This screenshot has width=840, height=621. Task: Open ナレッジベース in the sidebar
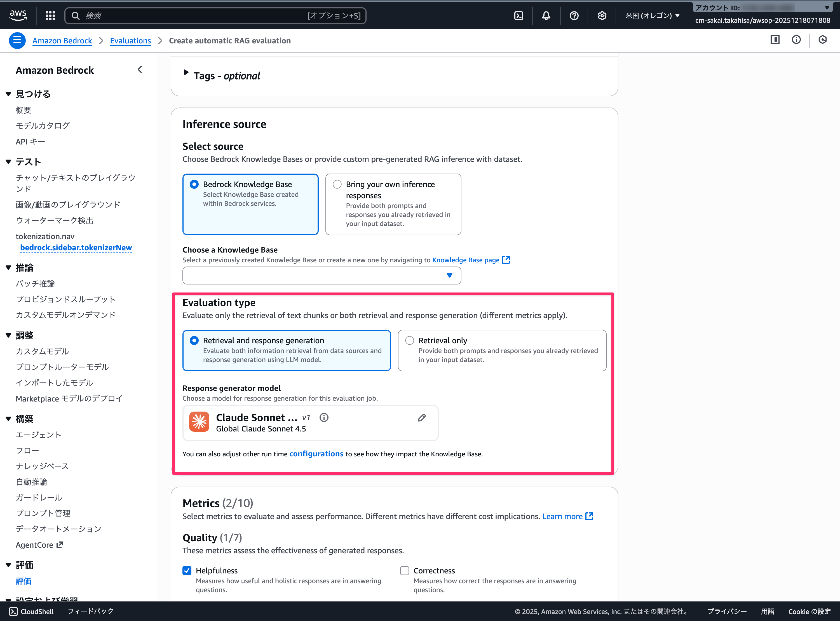42,466
